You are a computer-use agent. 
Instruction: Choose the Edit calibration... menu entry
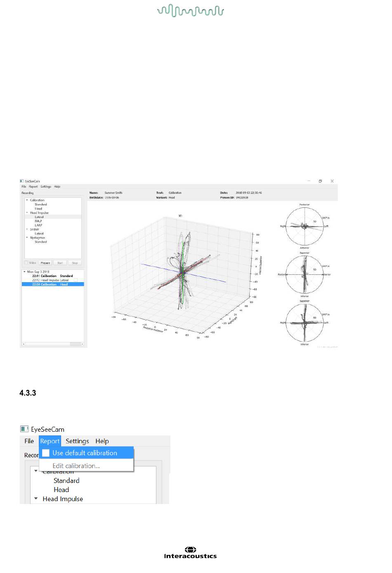pyautogui.click(x=76, y=466)
